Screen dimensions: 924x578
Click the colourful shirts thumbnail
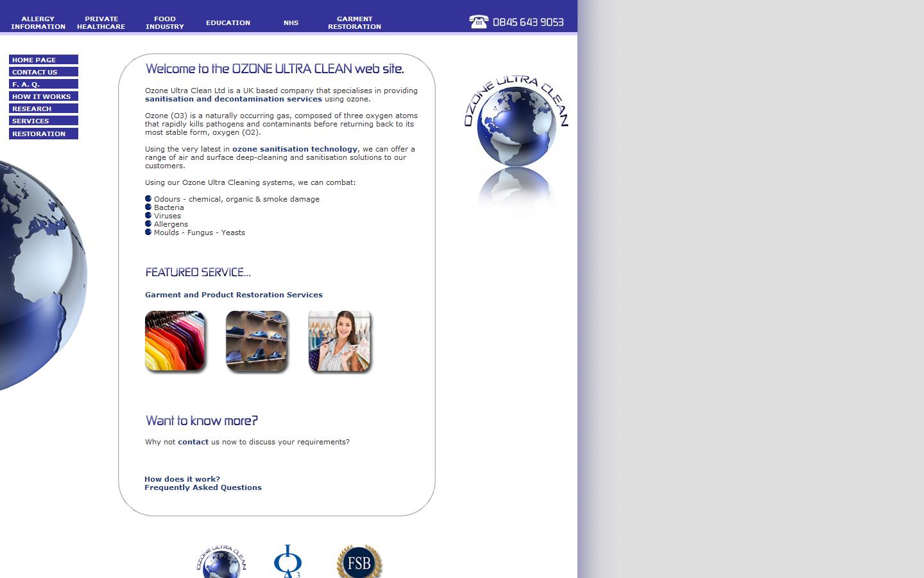pos(175,342)
